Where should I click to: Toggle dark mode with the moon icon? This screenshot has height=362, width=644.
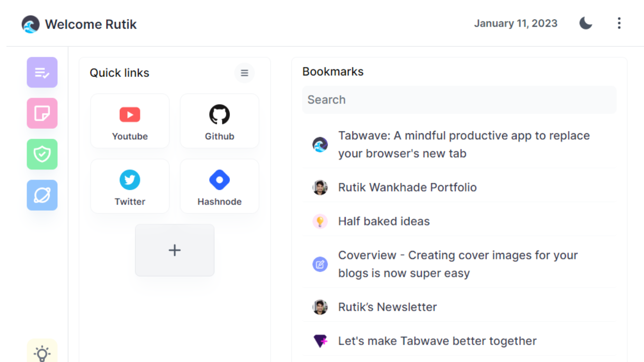pos(586,23)
